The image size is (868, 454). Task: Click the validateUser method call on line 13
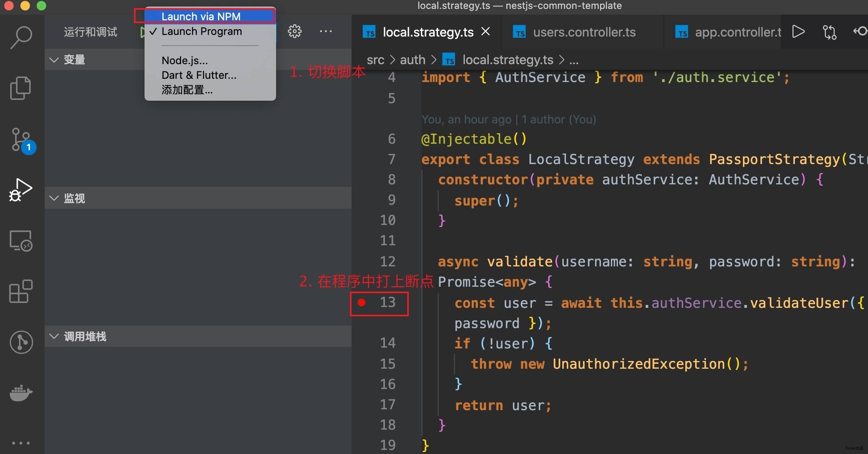point(799,303)
